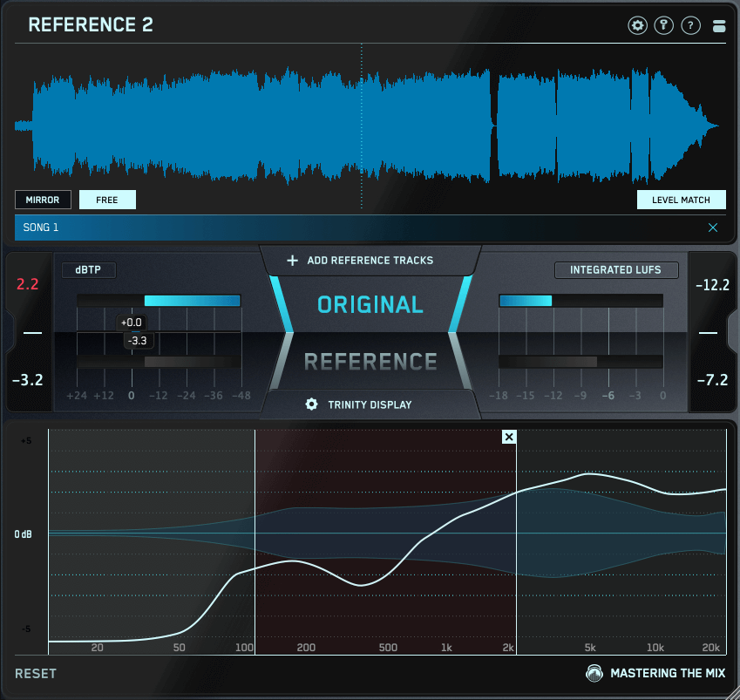Open the help question mark icon
This screenshot has height=700, width=740.
(x=690, y=25)
